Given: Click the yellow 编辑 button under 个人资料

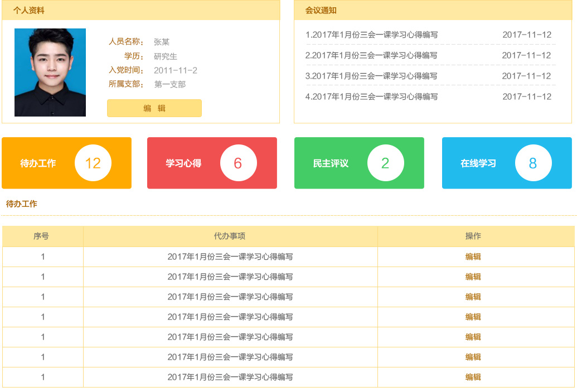Looking at the screenshot, I should (154, 108).
